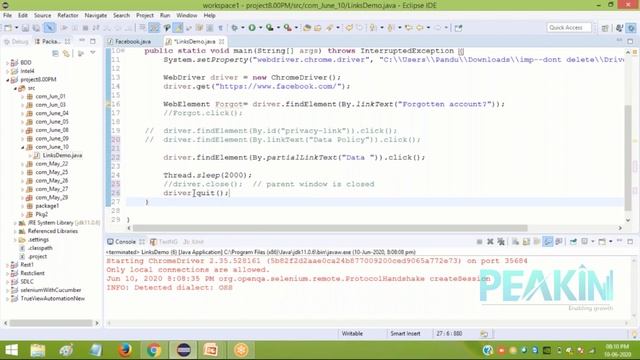The height and width of the screenshot is (360, 640).
Task: Expand the BDD project node
Action: [x=7, y=62]
